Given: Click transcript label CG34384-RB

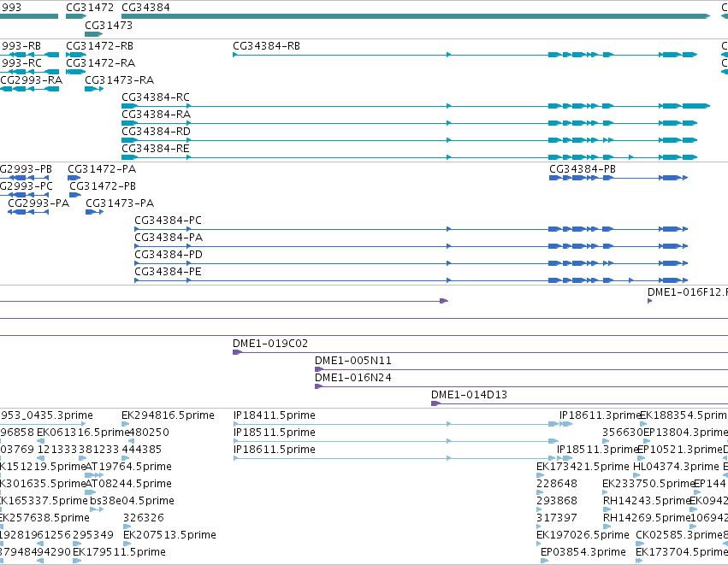Looking at the screenshot, I should [267, 46].
